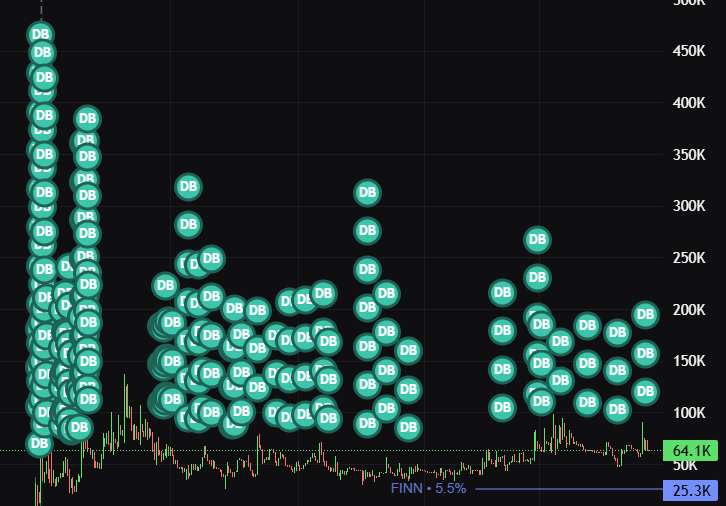Select the FINN • 5.5% level label
726x506 pixels.
(428, 488)
